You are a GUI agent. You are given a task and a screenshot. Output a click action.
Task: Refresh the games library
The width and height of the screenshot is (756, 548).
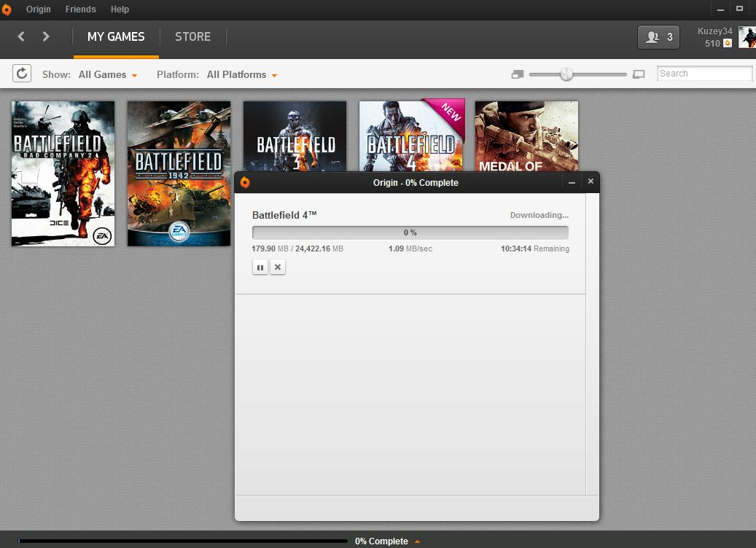tap(22, 74)
